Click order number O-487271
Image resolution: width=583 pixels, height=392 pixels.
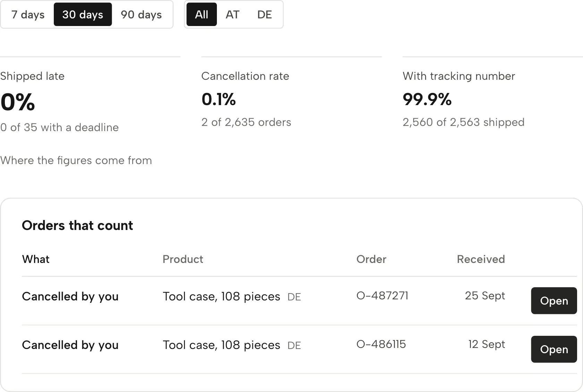(x=382, y=296)
